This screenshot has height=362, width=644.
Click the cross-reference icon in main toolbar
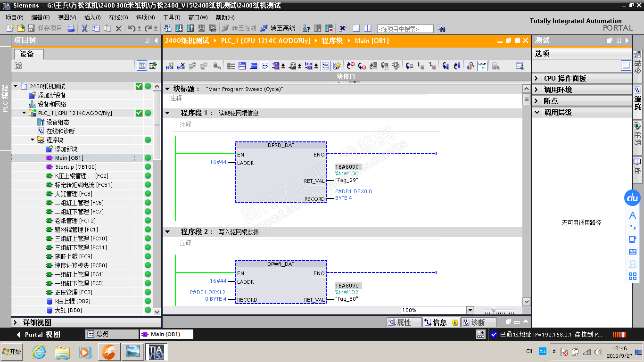[x=343, y=28]
